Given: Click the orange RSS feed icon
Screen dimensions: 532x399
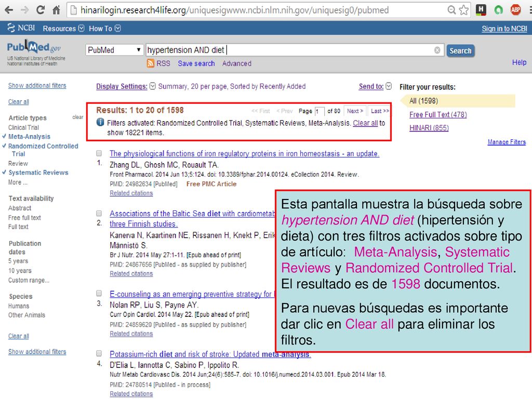Looking at the screenshot, I should pyautogui.click(x=150, y=63).
